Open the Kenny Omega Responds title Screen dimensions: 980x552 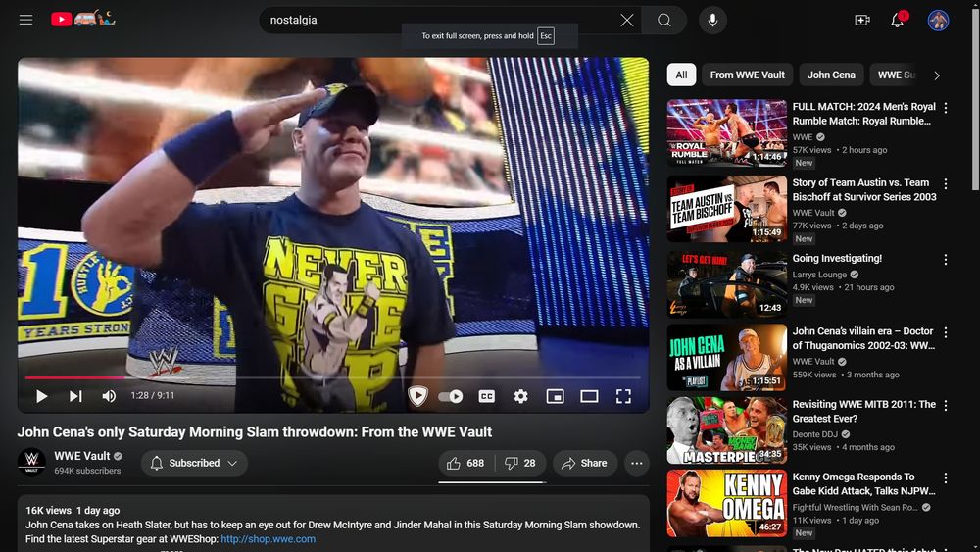[x=863, y=484]
